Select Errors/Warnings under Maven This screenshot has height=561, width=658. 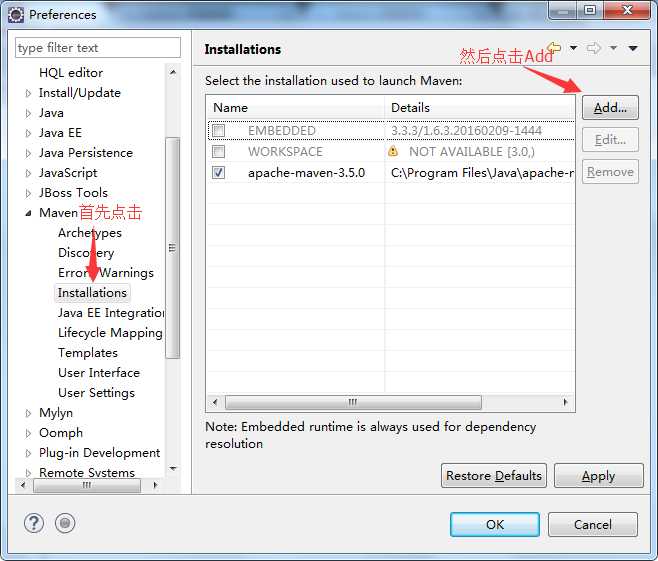click(x=106, y=273)
